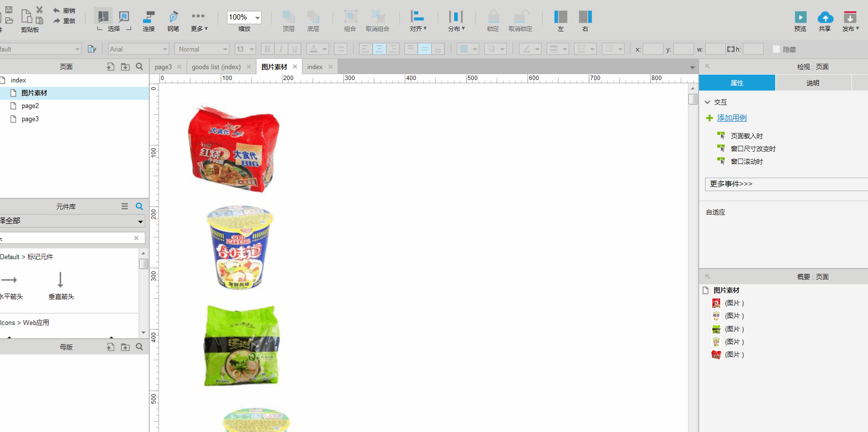
Task: Add a new master in 母版 panel
Action: point(110,347)
